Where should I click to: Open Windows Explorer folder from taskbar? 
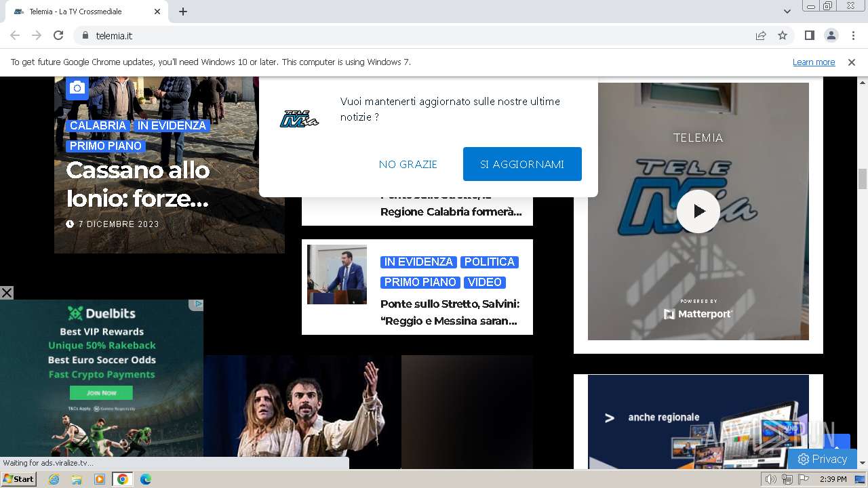coord(77,479)
